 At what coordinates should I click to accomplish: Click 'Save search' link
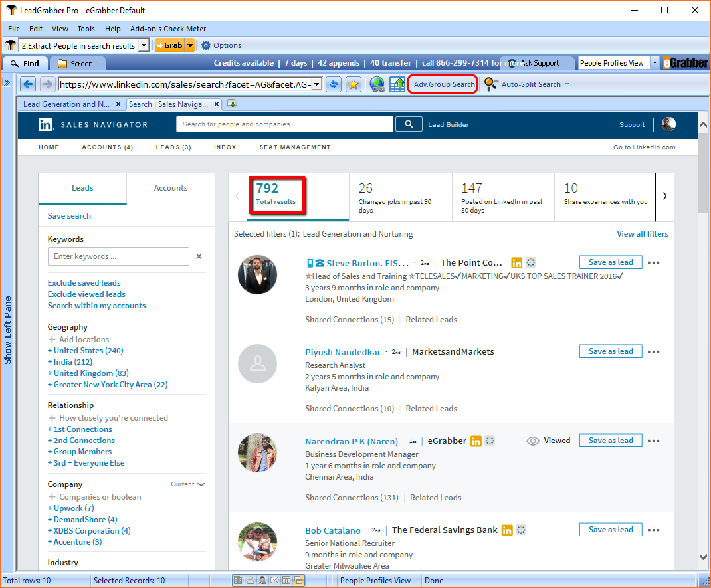click(x=69, y=216)
